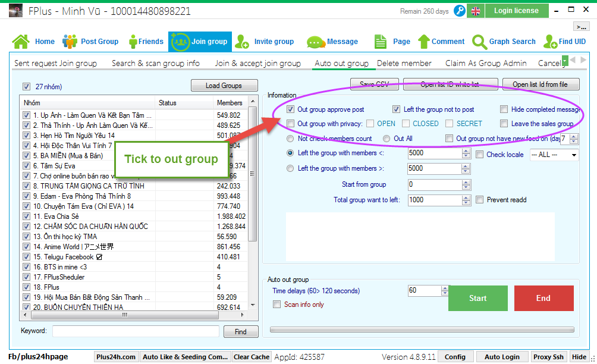Viewport: 597px width, 364px height.
Task: Open Sent request Join group tab
Action: coord(55,63)
